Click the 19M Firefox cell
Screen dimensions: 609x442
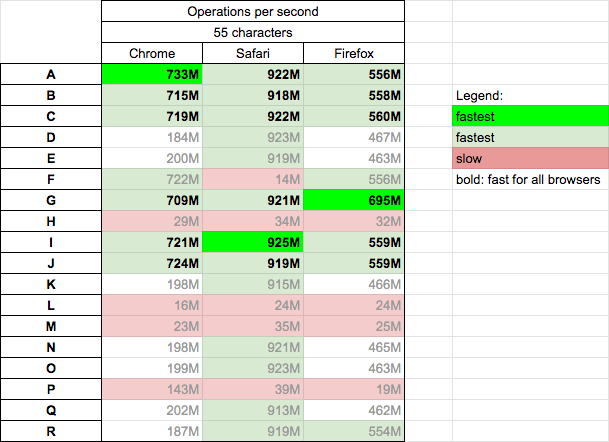tap(354, 389)
